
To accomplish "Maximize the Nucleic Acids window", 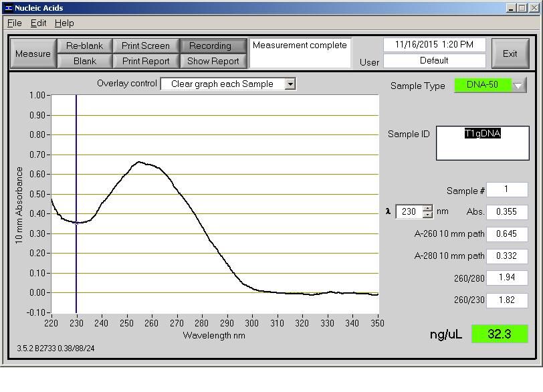I will (522, 7).
